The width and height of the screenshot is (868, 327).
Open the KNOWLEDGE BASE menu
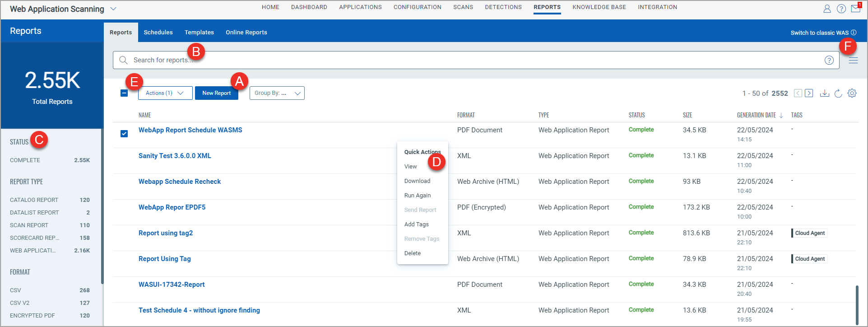coord(599,7)
